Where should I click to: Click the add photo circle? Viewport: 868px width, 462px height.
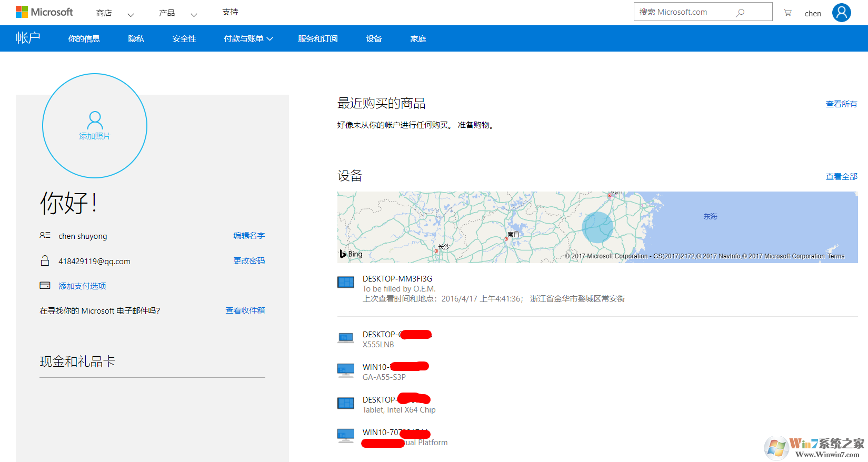95,126
